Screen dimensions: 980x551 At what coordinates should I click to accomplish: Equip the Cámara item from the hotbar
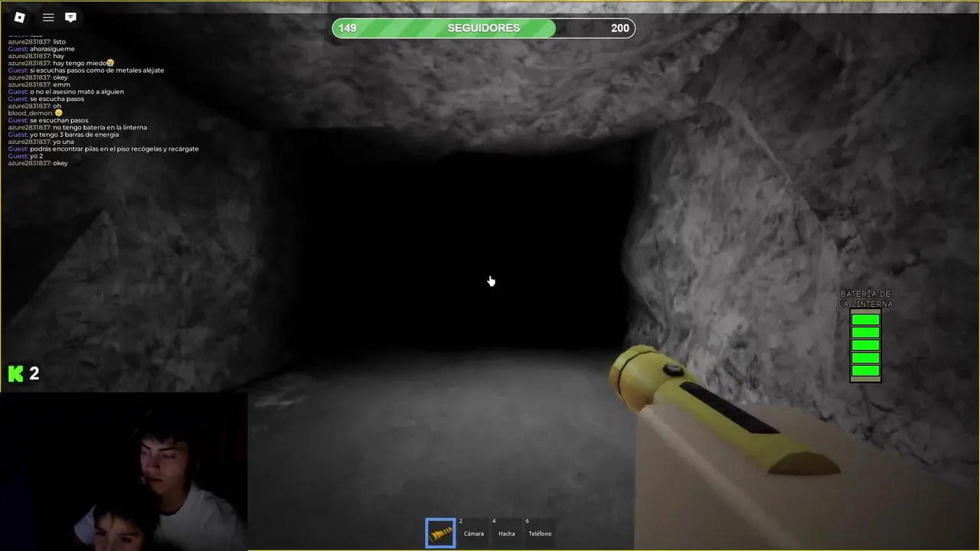473,533
